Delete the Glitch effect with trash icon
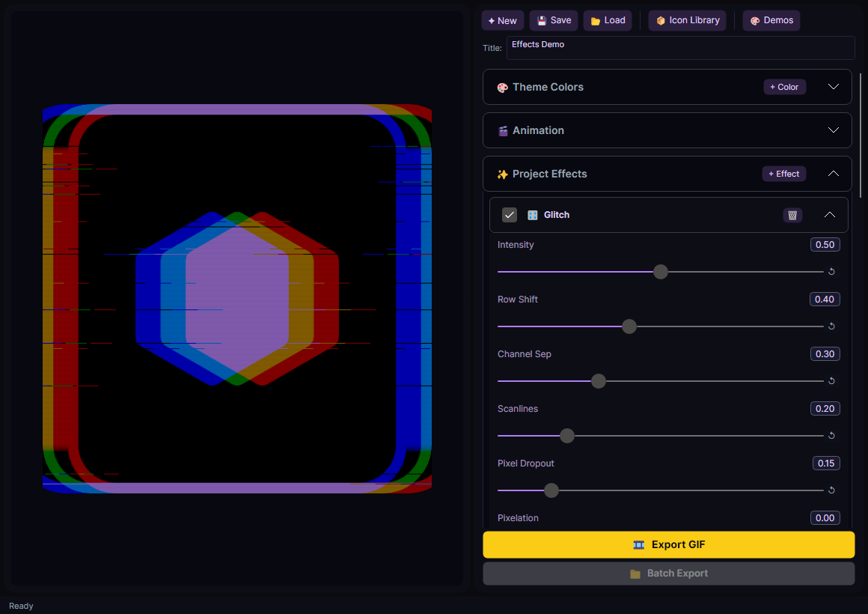 coord(792,215)
